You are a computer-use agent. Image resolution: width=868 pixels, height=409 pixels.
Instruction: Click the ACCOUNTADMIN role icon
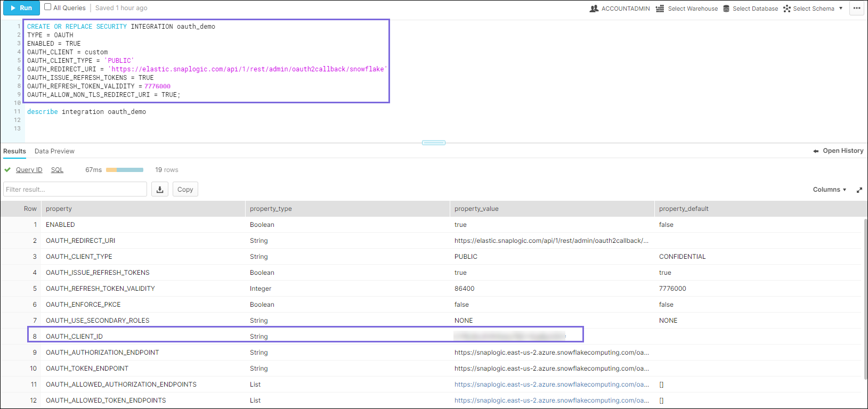594,9
